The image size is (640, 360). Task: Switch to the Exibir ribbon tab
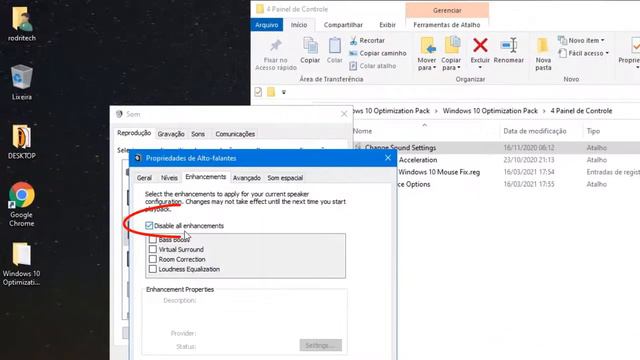tap(387, 25)
